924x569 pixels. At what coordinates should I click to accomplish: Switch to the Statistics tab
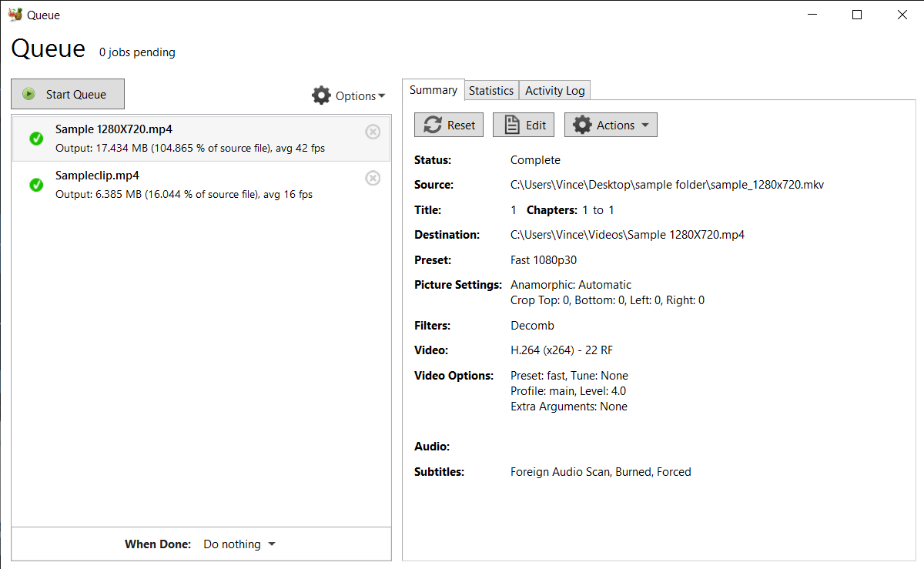tap(491, 90)
